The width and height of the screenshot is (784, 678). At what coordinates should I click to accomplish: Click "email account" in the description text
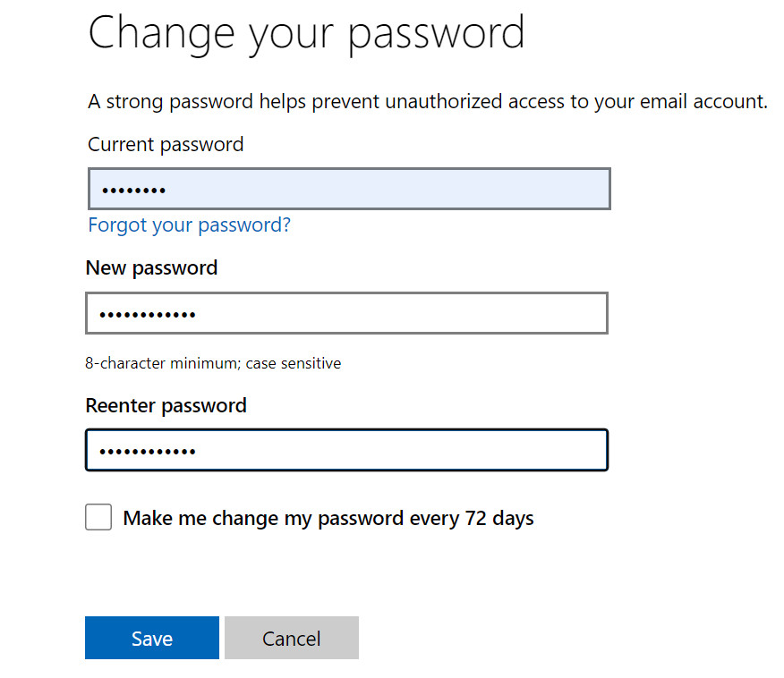[703, 102]
